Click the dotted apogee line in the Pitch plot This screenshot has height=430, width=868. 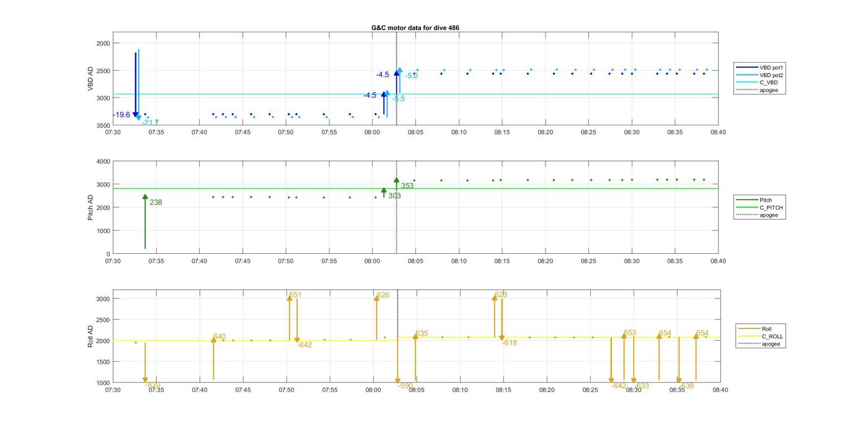tap(397, 207)
